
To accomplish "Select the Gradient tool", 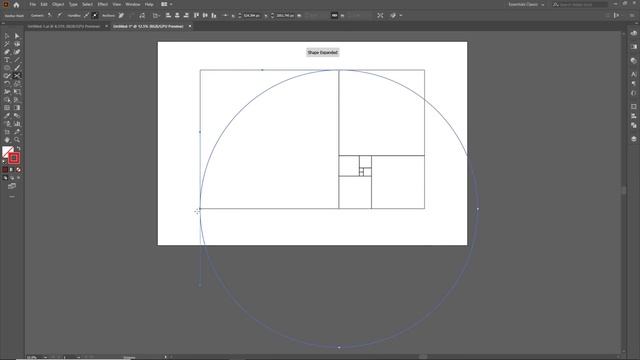I will pos(17,108).
